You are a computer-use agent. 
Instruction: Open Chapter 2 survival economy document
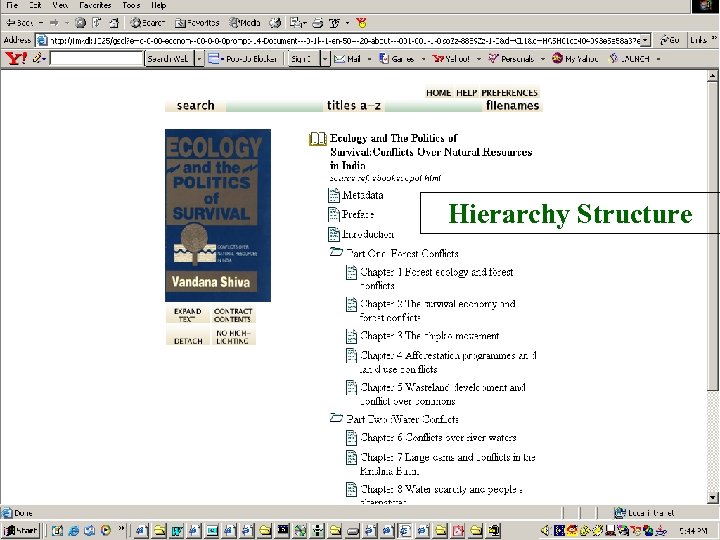[x=351, y=304]
